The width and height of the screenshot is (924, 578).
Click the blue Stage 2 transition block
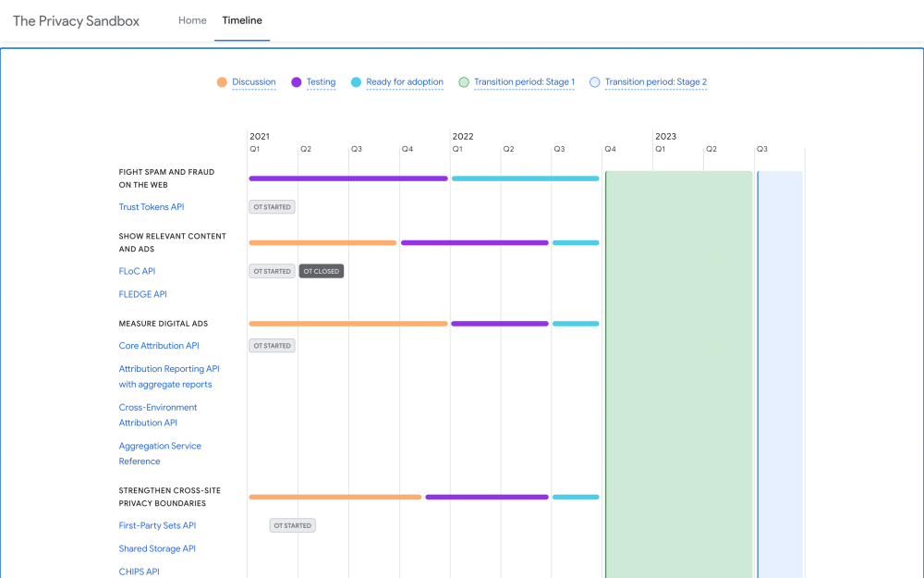[x=780, y=370]
